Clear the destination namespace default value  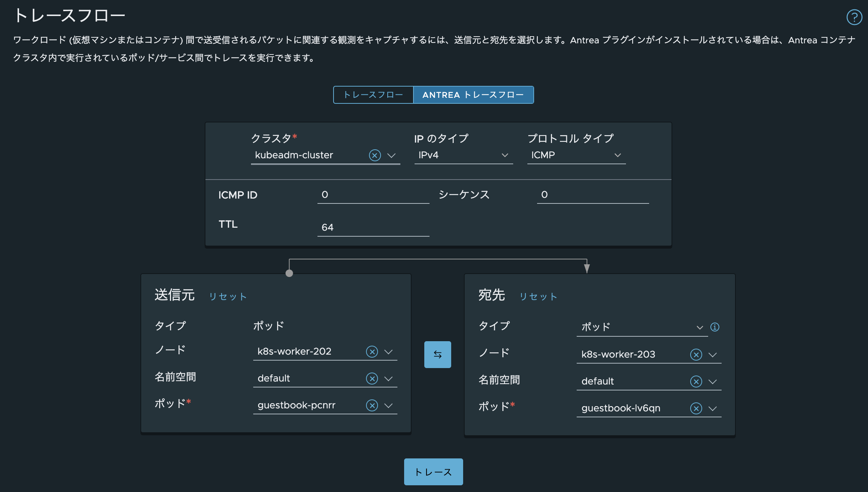(x=696, y=382)
